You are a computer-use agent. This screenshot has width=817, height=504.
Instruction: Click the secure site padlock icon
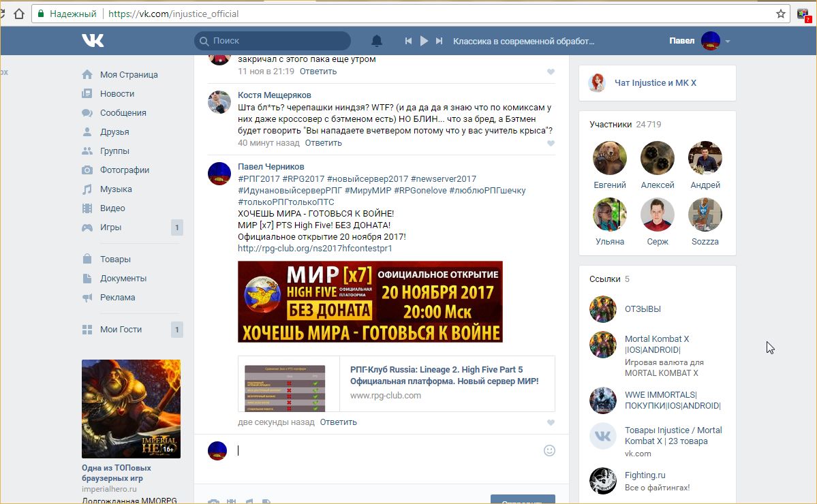pyautogui.click(x=41, y=14)
